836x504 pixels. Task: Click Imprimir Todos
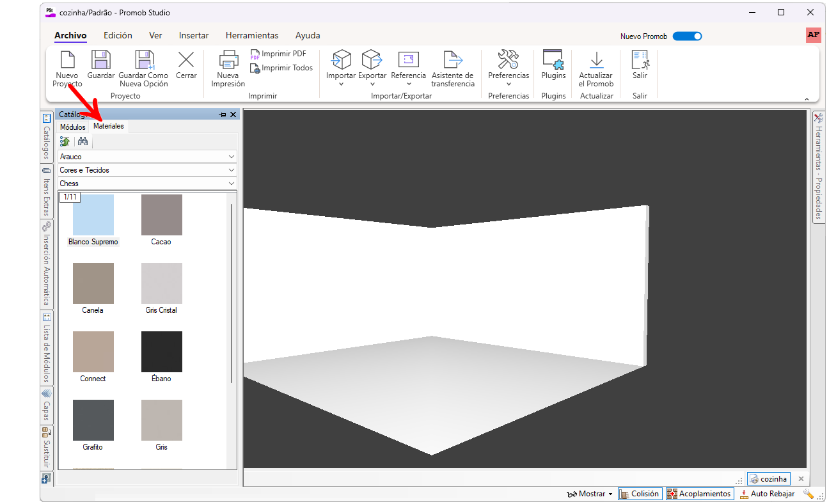pyautogui.click(x=281, y=68)
